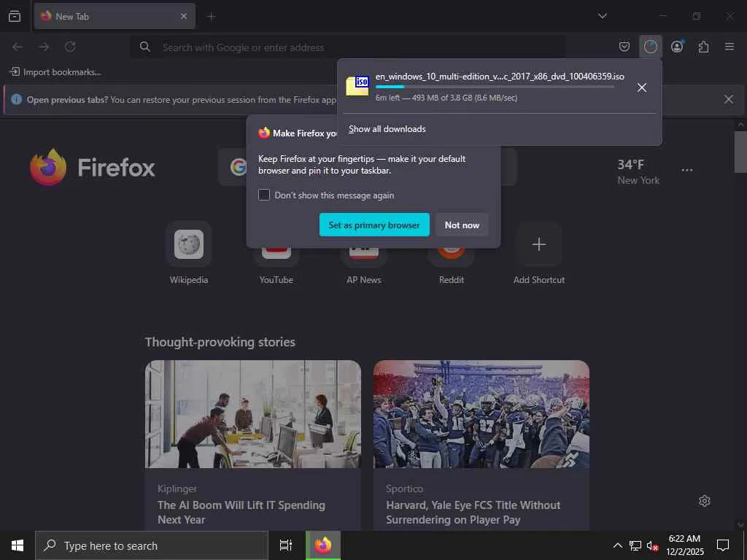Go back with the back arrow
747x560 pixels.
click(x=18, y=47)
